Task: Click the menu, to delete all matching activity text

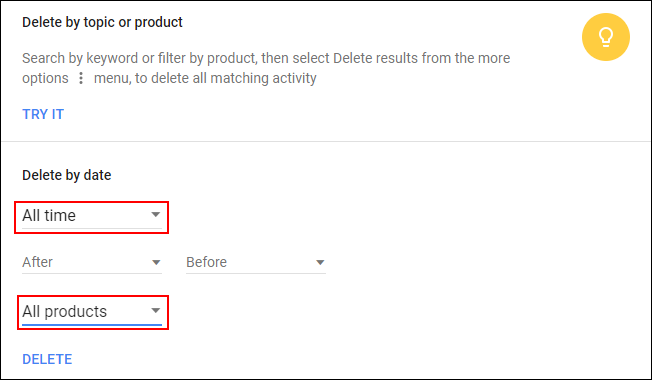Action: pos(205,78)
